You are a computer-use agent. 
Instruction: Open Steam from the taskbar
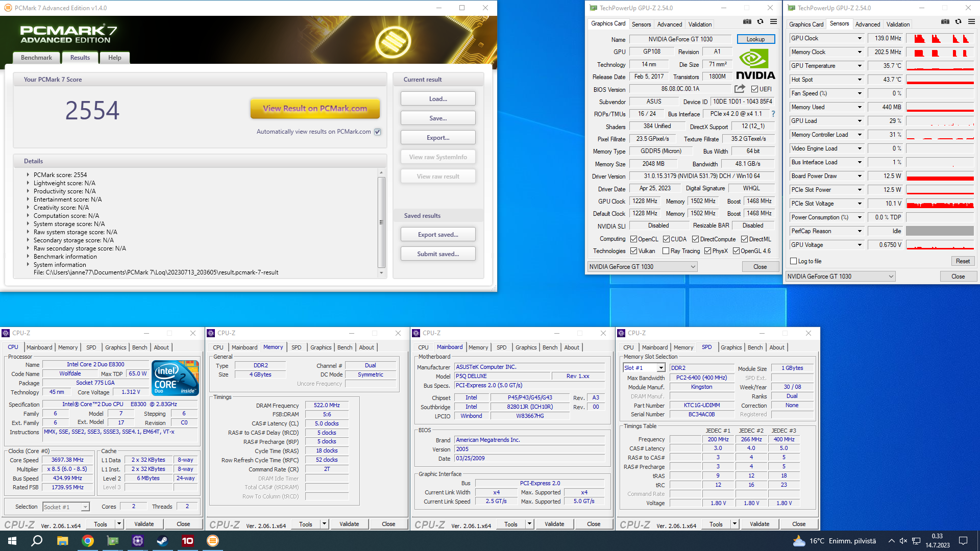(163, 540)
